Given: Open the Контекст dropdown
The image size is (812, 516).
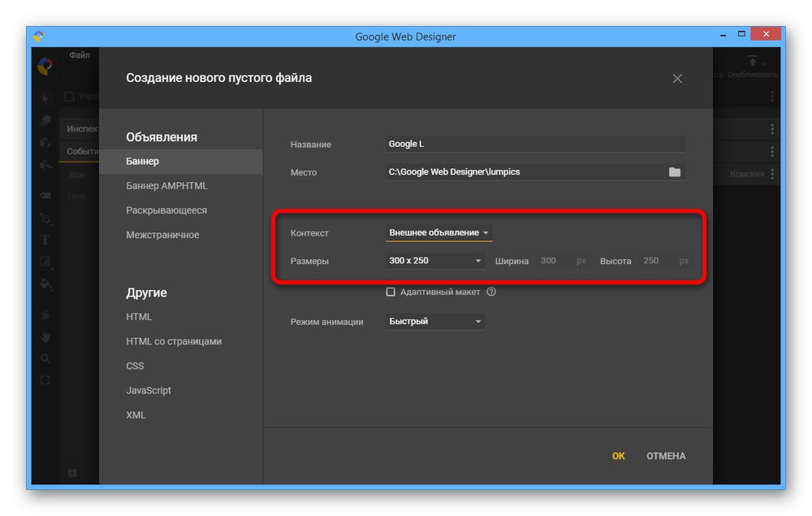Looking at the screenshot, I should point(439,233).
